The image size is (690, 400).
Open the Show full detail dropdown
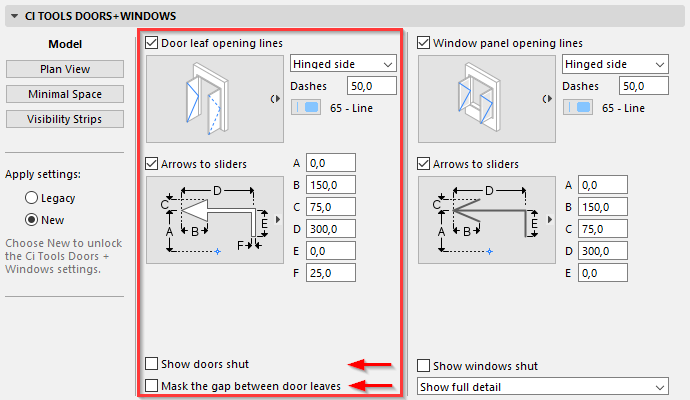543,387
